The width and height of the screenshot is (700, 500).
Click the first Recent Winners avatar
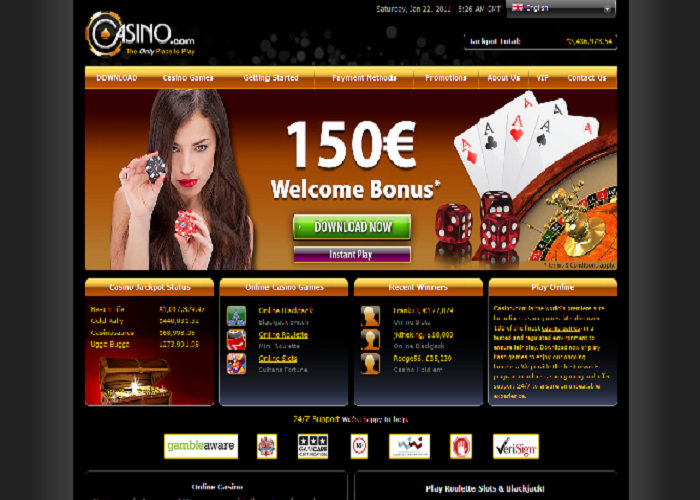coord(371,316)
